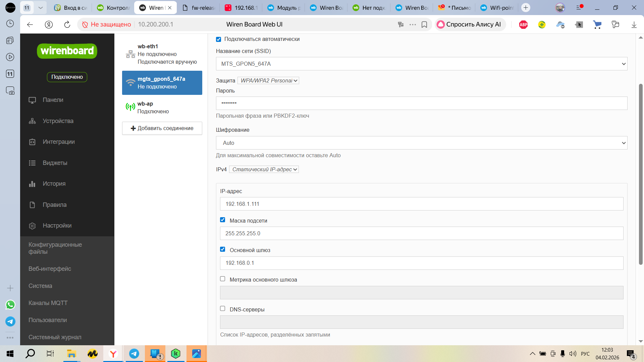
Task: Switch to the fw-release browser tab
Action: tap(199, 8)
